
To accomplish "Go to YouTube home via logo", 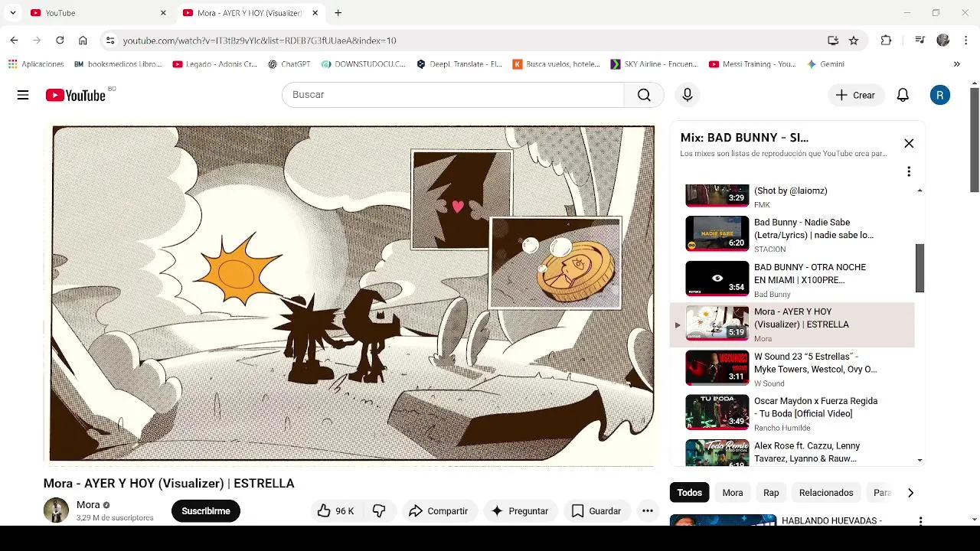I will [75, 95].
